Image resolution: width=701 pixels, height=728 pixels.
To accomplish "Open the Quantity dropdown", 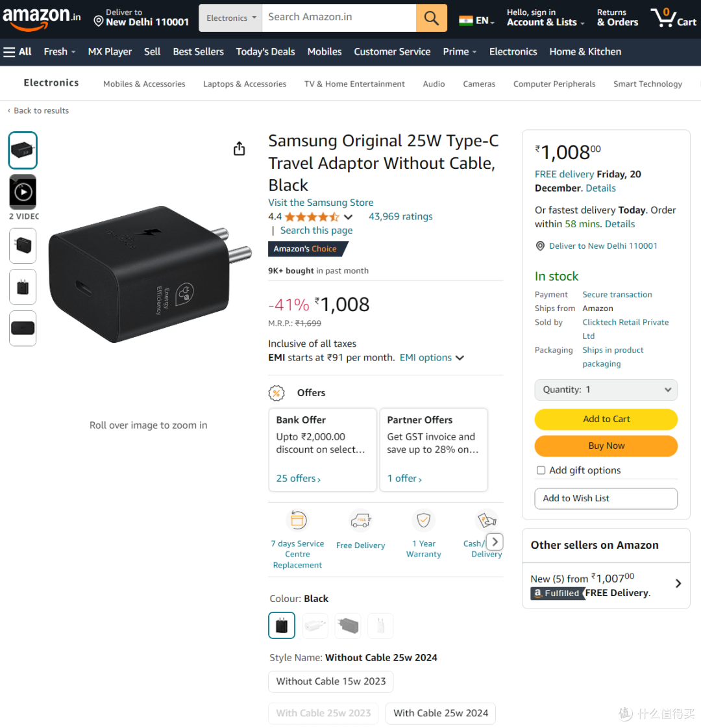I will [606, 390].
